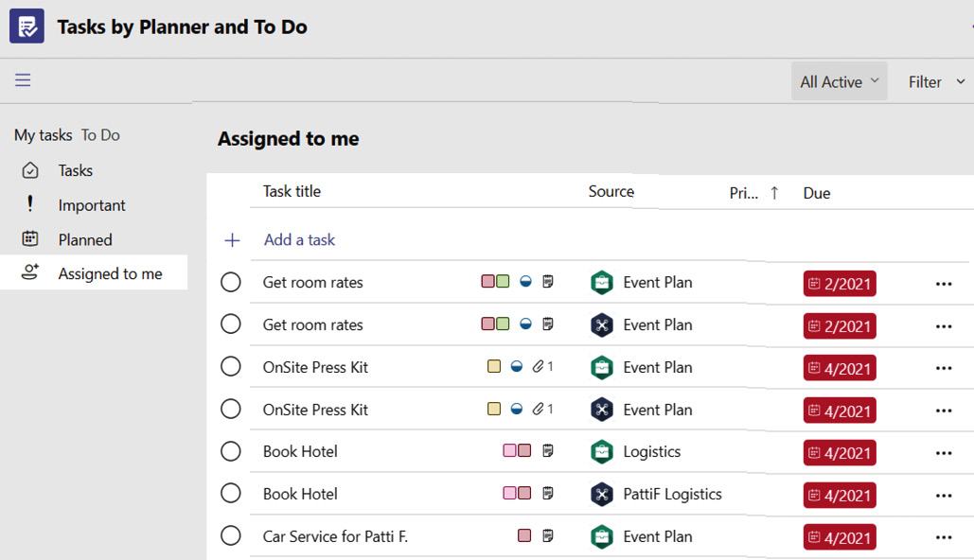Click 4/2021 due date on Book Hotel Logistics row
974x560 pixels.
(x=840, y=452)
